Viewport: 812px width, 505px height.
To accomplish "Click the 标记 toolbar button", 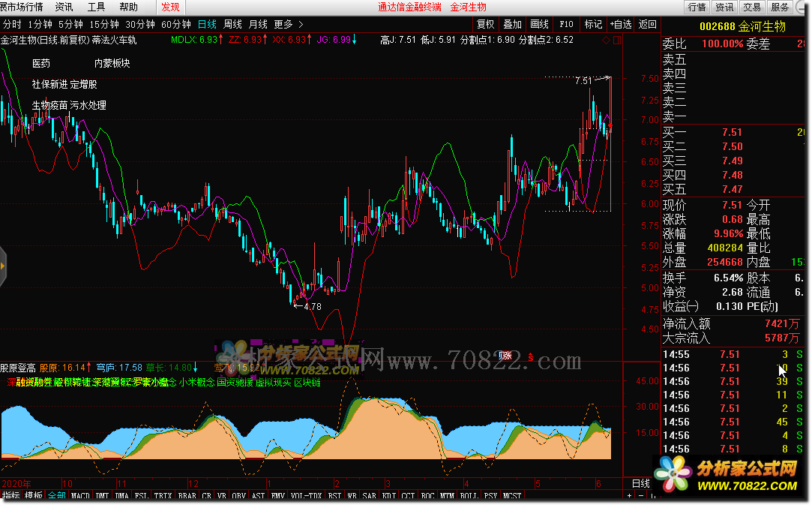I will [593, 24].
